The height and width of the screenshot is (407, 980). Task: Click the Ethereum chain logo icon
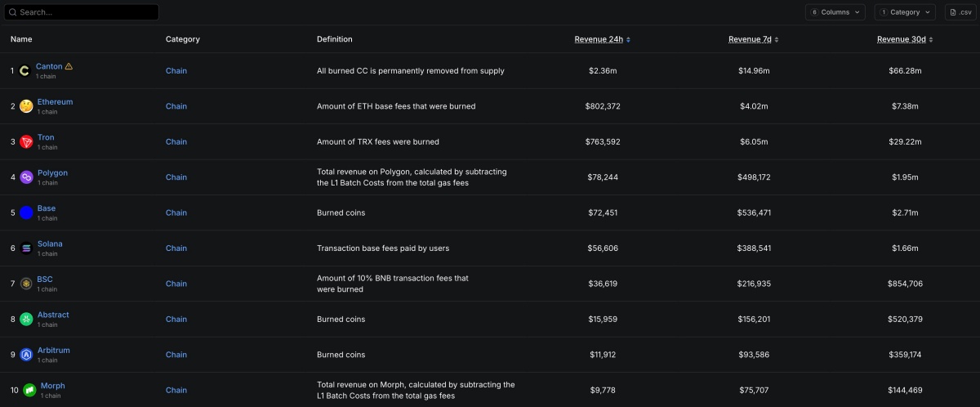click(26, 106)
